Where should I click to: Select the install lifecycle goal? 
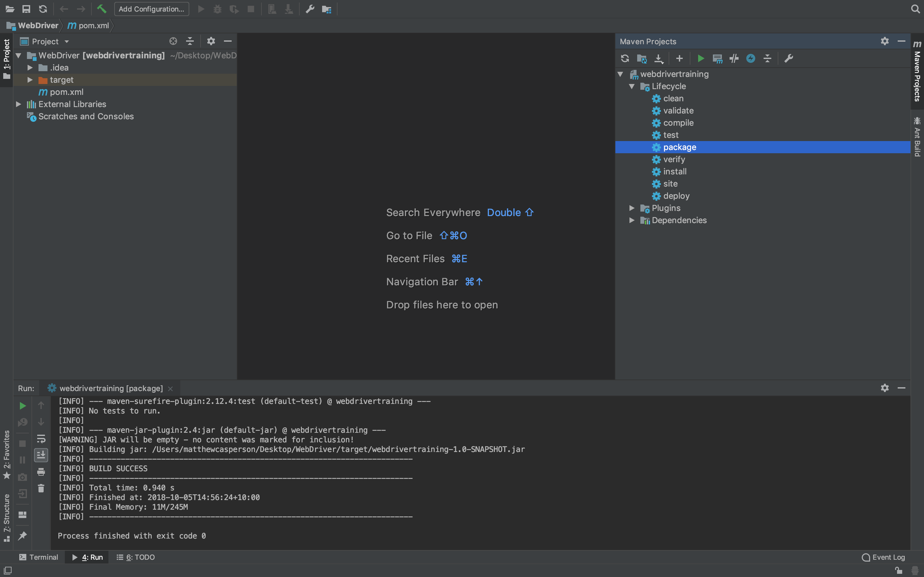pyautogui.click(x=675, y=171)
